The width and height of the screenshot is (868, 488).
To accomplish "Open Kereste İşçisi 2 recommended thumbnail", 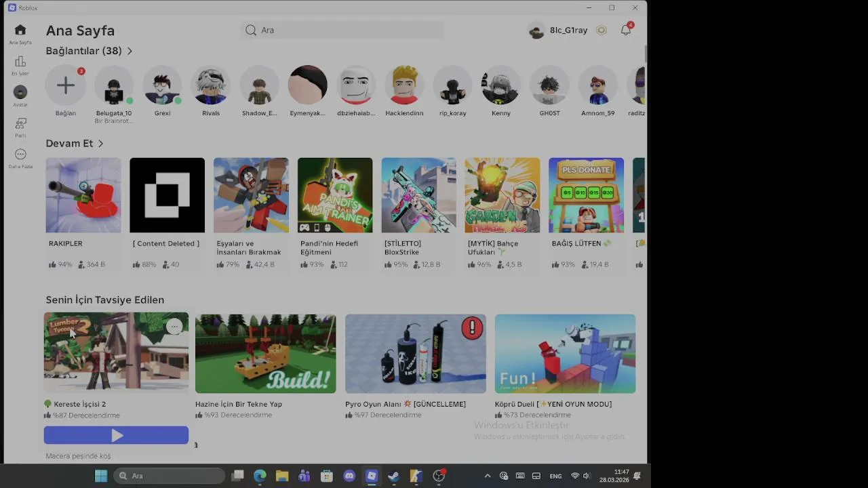I will (116, 352).
